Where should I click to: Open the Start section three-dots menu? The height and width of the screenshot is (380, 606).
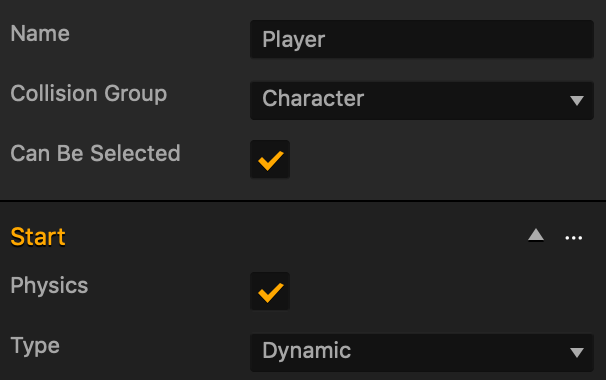(574, 238)
